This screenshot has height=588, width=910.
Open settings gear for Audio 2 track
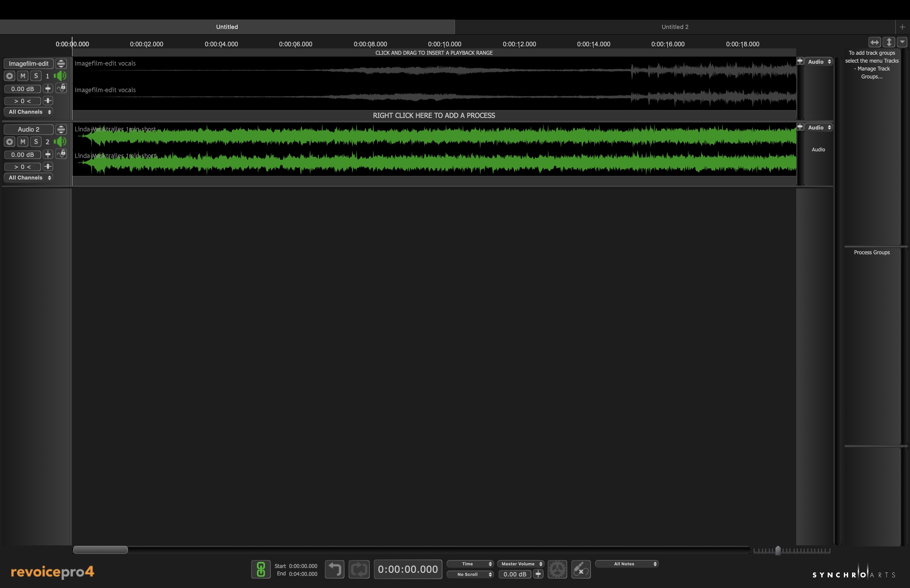click(9, 142)
